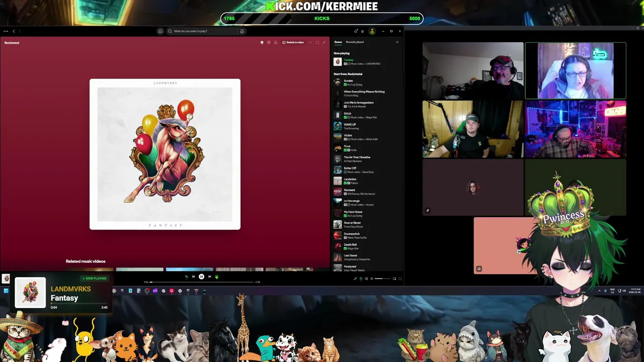644x362 pixels.
Task: Click the LANDMVRKS Fantasy album artwork
Action: tap(165, 154)
